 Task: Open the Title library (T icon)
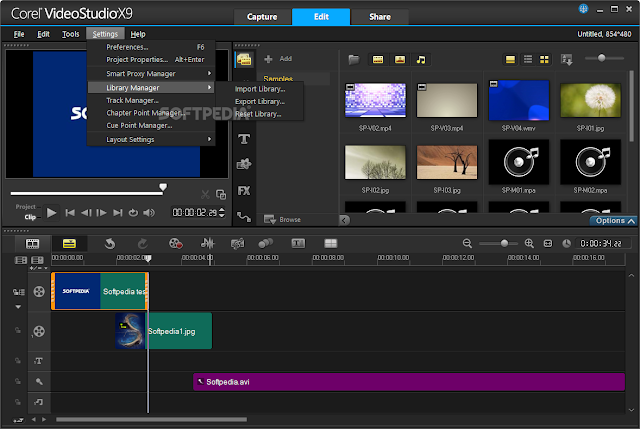[244, 139]
